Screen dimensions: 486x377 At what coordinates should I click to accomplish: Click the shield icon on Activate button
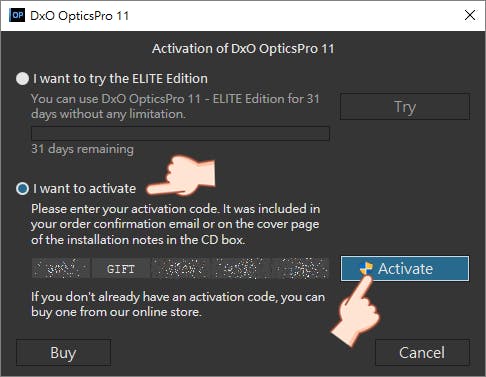(x=366, y=269)
